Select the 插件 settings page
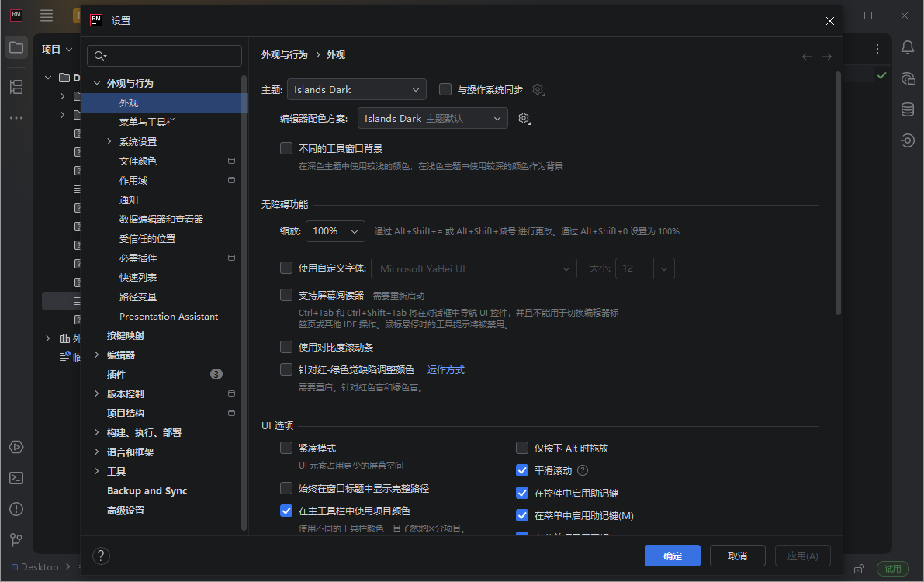924x582 pixels. (118, 374)
